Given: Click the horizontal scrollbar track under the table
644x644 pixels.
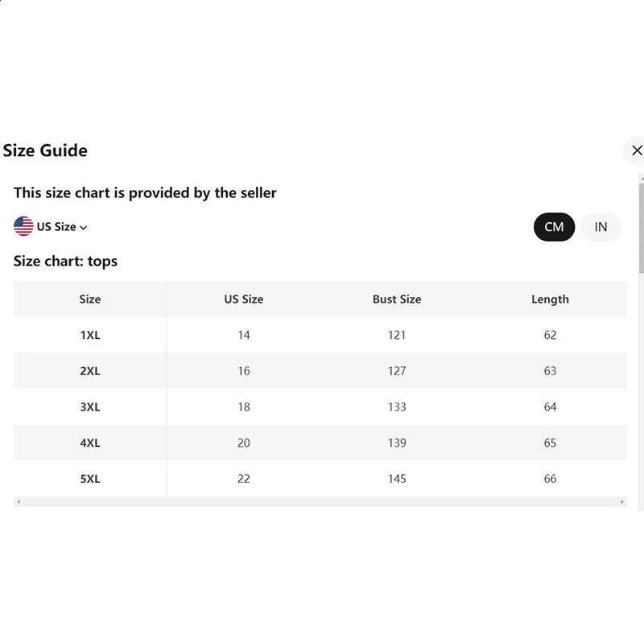Looking at the screenshot, I should click(320, 502).
